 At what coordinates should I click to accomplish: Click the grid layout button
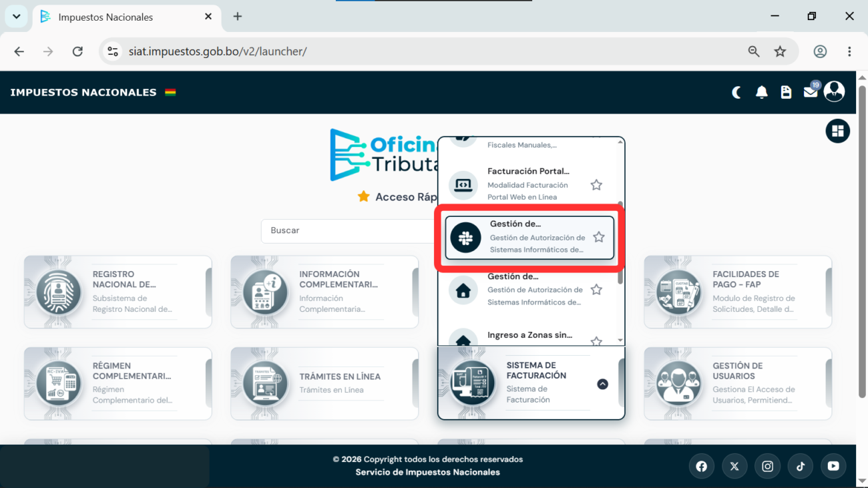coord(838,131)
